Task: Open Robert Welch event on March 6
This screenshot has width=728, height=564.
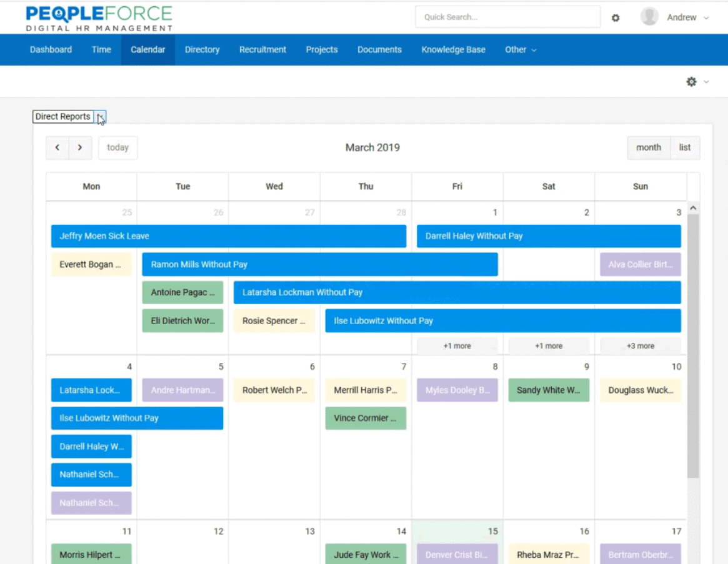Action: click(x=274, y=390)
